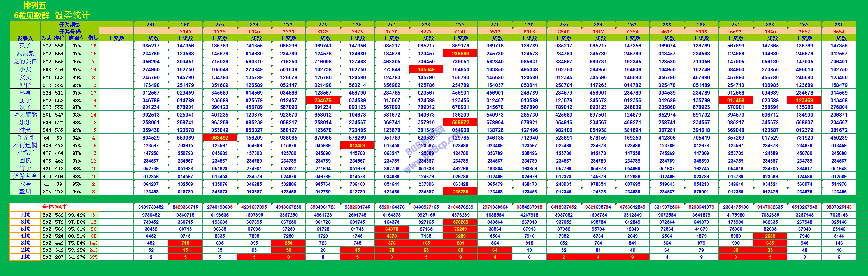Image resolution: width=868 pixels, height=276 pixels.
Task: Open author name 笑傲苍穹
Action: (x=25, y=176)
